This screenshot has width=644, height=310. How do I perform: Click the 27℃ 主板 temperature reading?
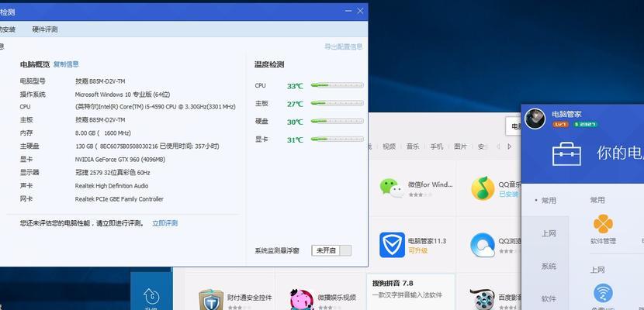[295, 104]
